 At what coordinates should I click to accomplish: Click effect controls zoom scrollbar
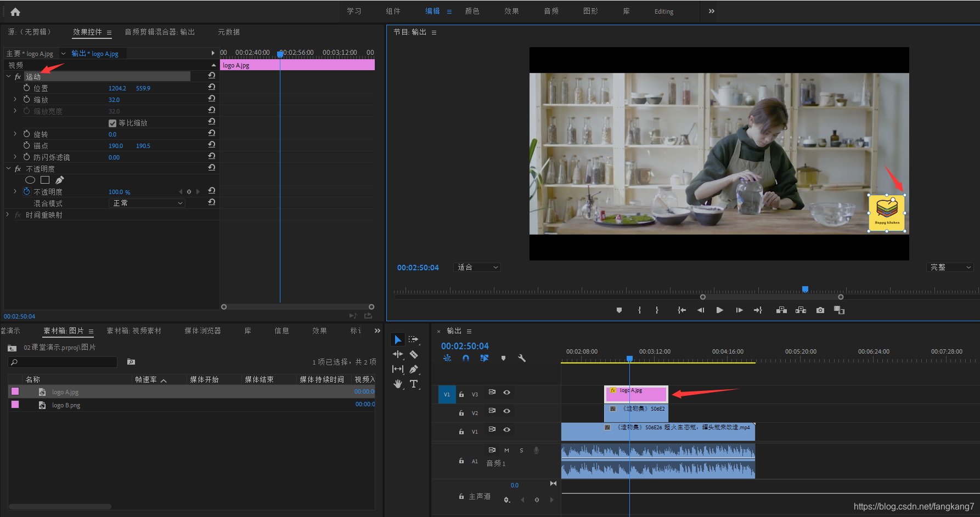tap(297, 307)
